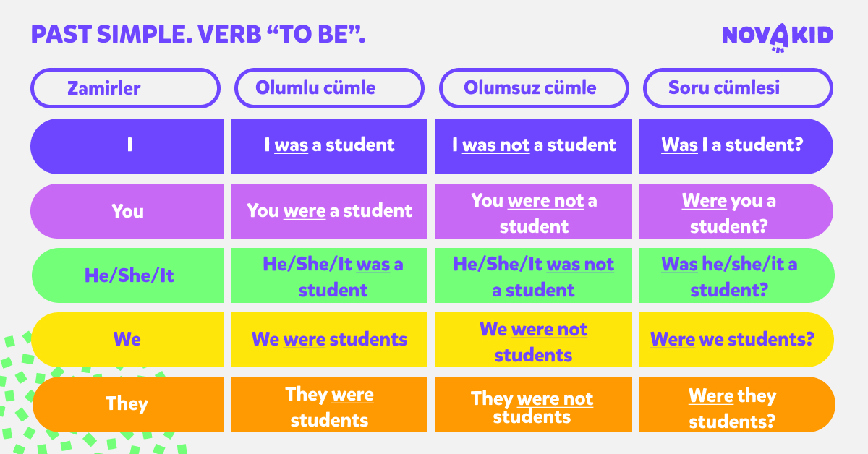Select the 'You' pronoun cell
The image size is (868, 454).
pyautogui.click(x=127, y=211)
